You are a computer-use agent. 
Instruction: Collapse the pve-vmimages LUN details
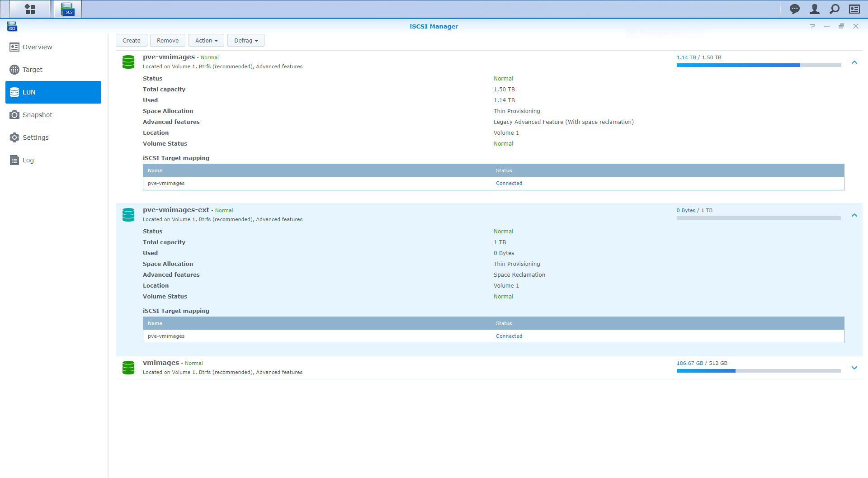point(854,62)
